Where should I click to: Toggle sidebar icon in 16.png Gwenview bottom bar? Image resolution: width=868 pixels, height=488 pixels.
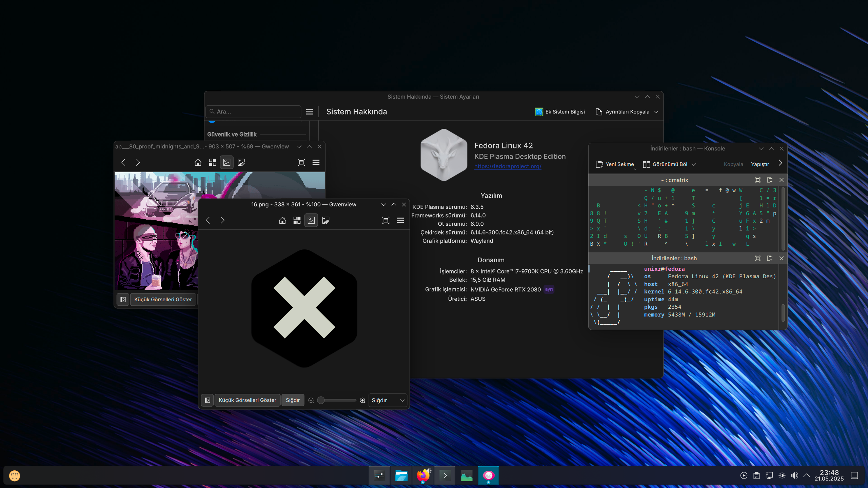[x=207, y=400]
